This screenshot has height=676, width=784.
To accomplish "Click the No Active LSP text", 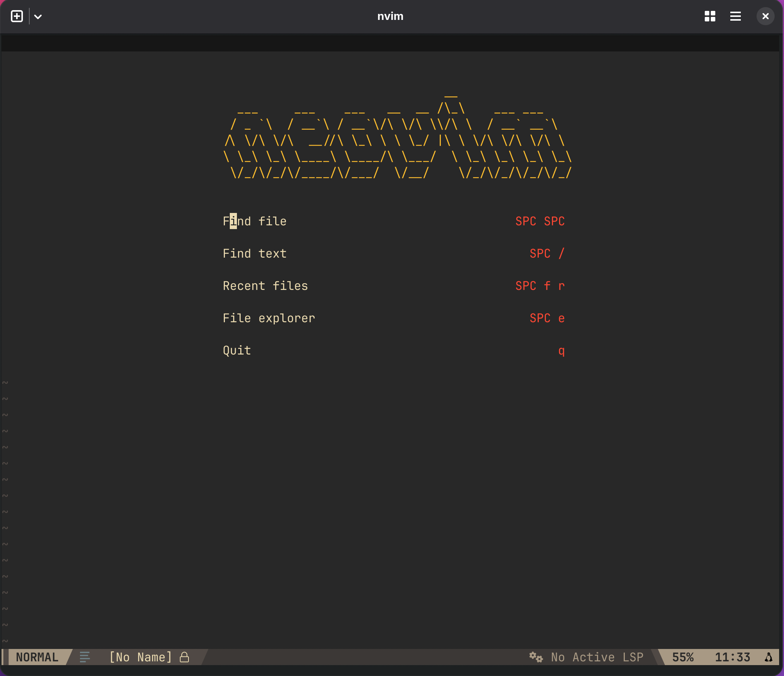I will coord(597,657).
